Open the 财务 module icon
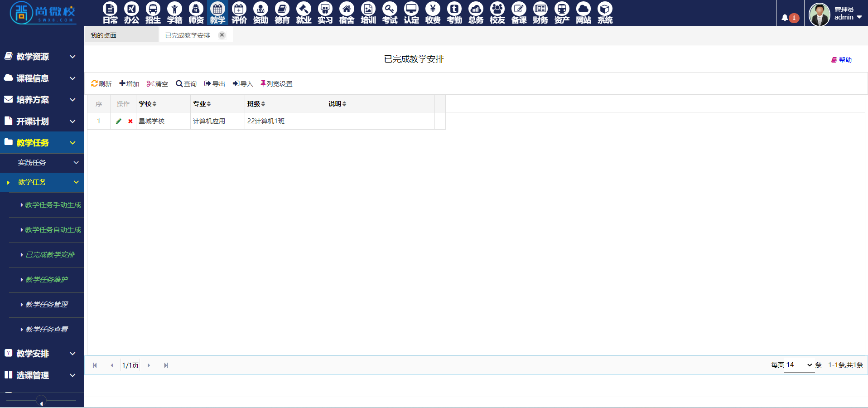This screenshot has height=408, width=868. pos(540,13)
